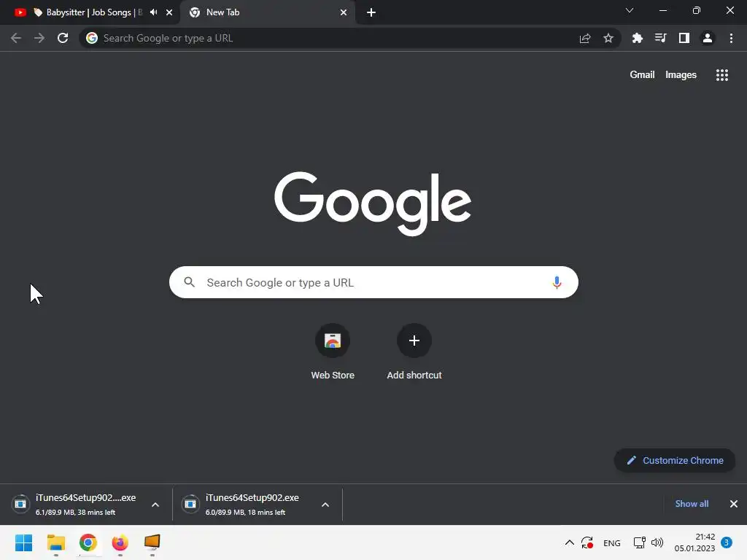Click Show all downloads
Screen dimensions: 747x560
692,504
